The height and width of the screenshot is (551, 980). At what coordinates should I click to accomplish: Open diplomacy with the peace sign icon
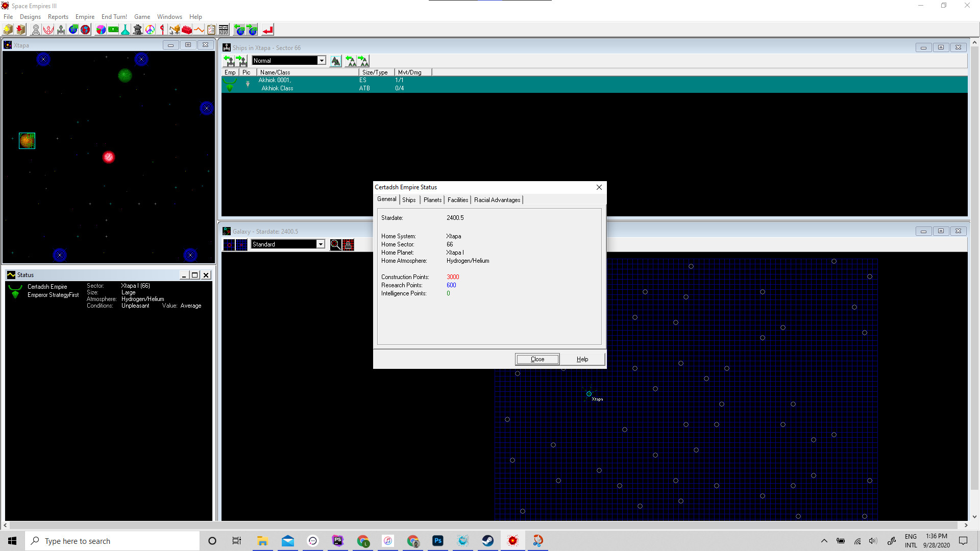click(150, 29)
